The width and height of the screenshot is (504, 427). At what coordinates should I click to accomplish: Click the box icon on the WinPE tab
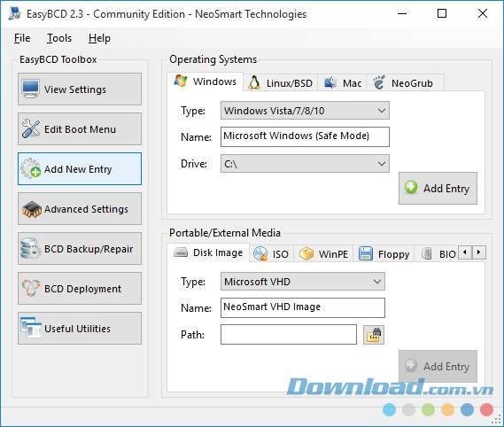point(306,253)
